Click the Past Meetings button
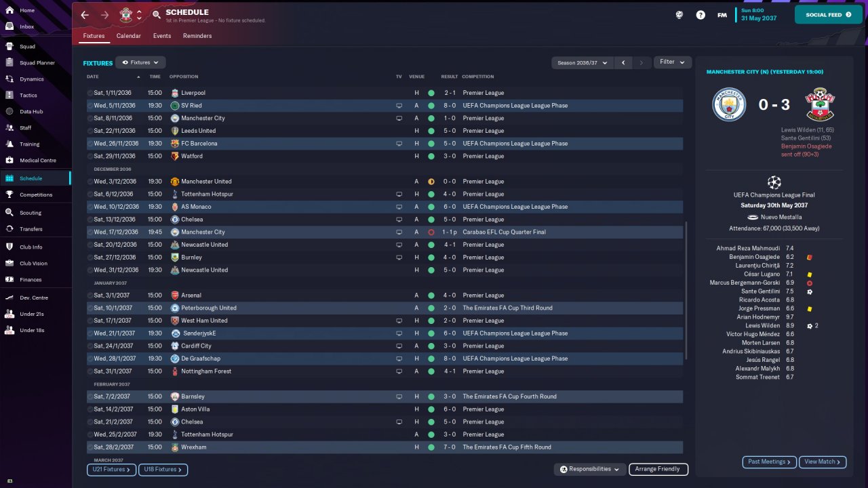868x488 pixels. [x=770, y=462]
